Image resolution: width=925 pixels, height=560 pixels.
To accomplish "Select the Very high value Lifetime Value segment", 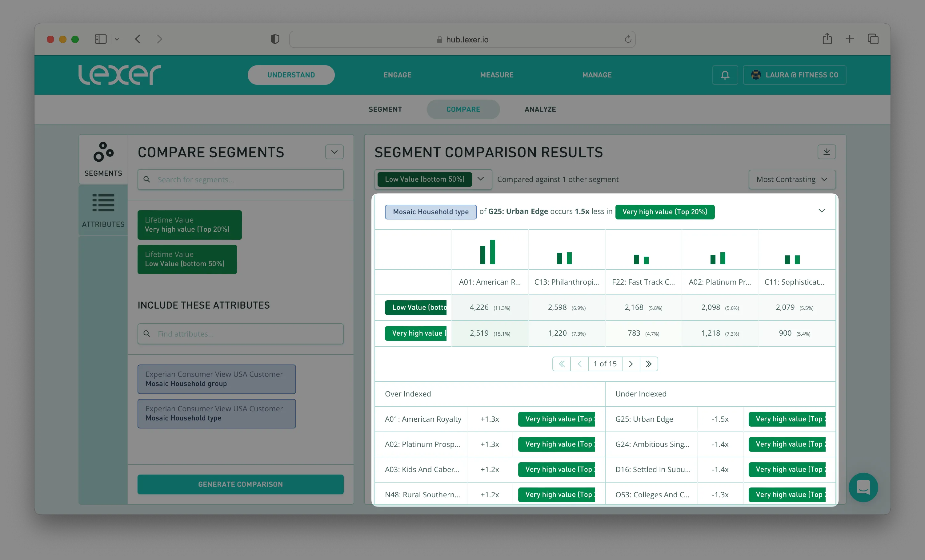I will point(189,225).
